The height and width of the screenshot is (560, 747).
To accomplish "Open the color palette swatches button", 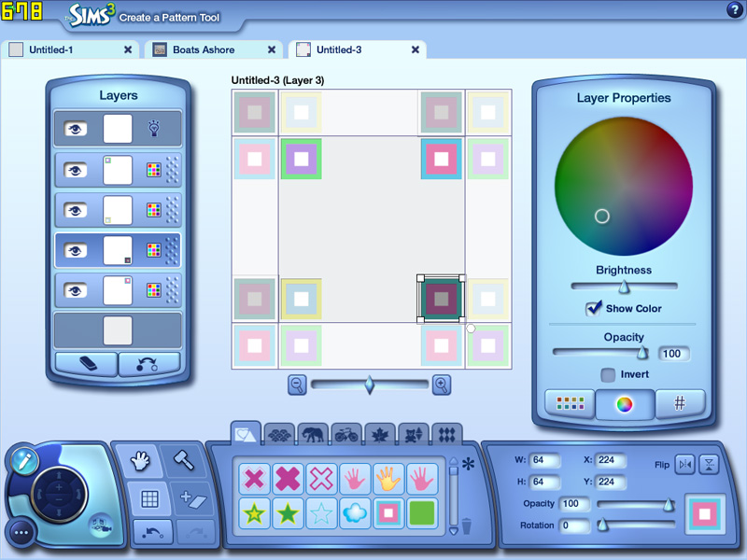I will (570, 403).
